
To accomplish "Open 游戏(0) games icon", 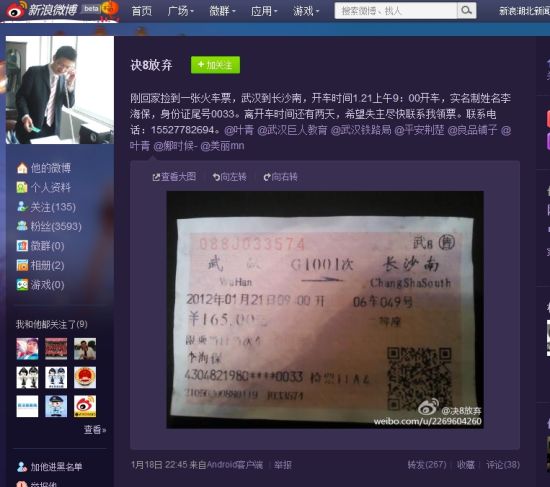I will [22, 285].
